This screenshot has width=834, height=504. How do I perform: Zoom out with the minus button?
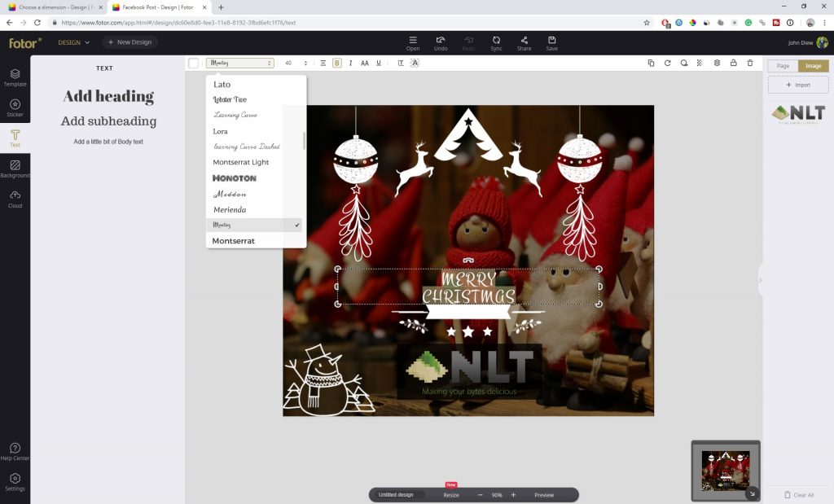tap(480, 495)
